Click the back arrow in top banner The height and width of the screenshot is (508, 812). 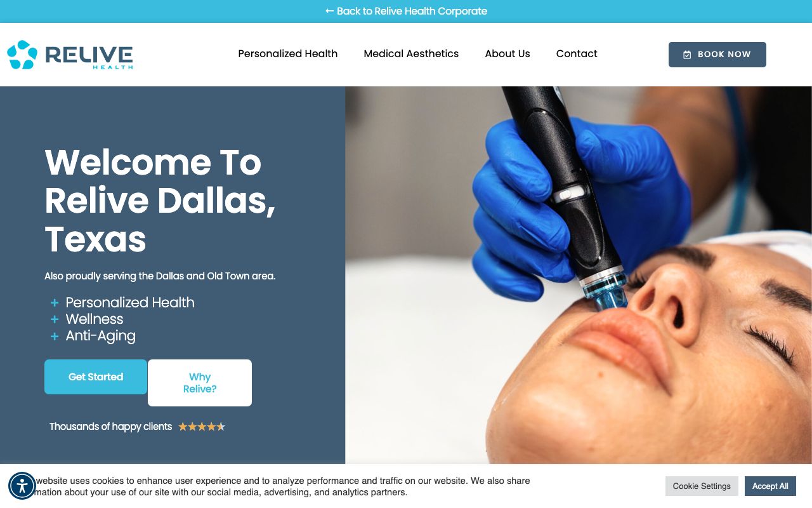[329, 11]
